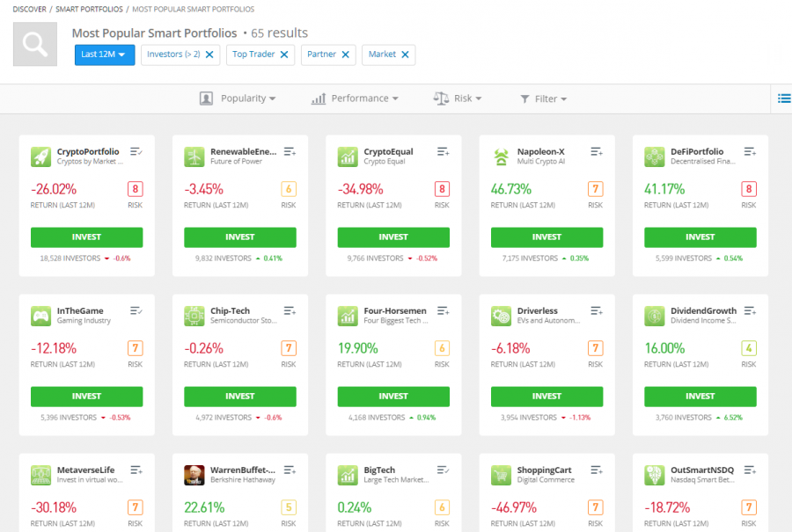This screenshot has width=792, height=532.
Task: Expand the Performance dropdown
Action: (x=355, y=98)
